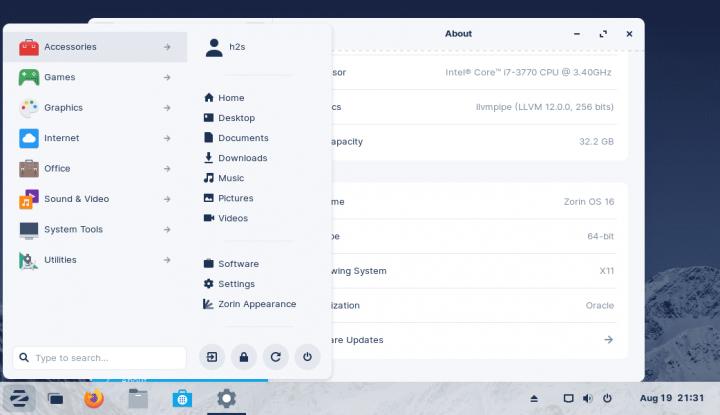This screenshot has width=720, height=415.
Task: Open the Downloads folder shortcut
Action: click(x=242, y=158)
